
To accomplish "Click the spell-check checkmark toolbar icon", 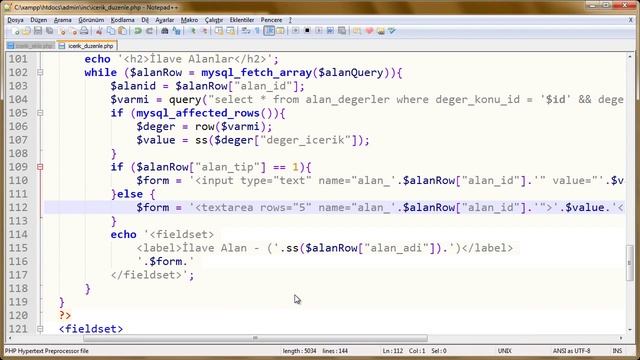I will tap(392, 31).
